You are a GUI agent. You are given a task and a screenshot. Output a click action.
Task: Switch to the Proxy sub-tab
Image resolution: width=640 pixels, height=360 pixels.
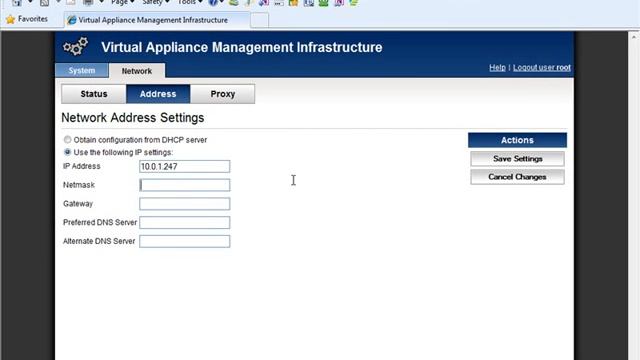click(222, 94)
